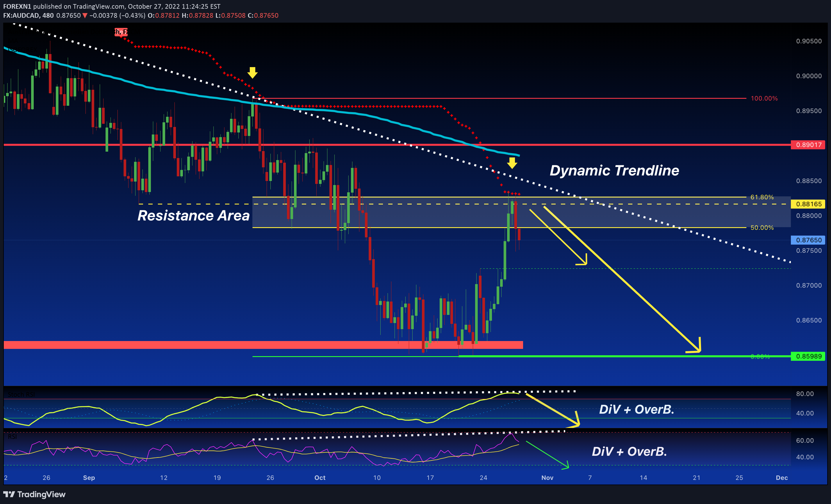Select the FX:AUDCAD, 480 symbol text
831x504 pixels.
tap(28, 15)
